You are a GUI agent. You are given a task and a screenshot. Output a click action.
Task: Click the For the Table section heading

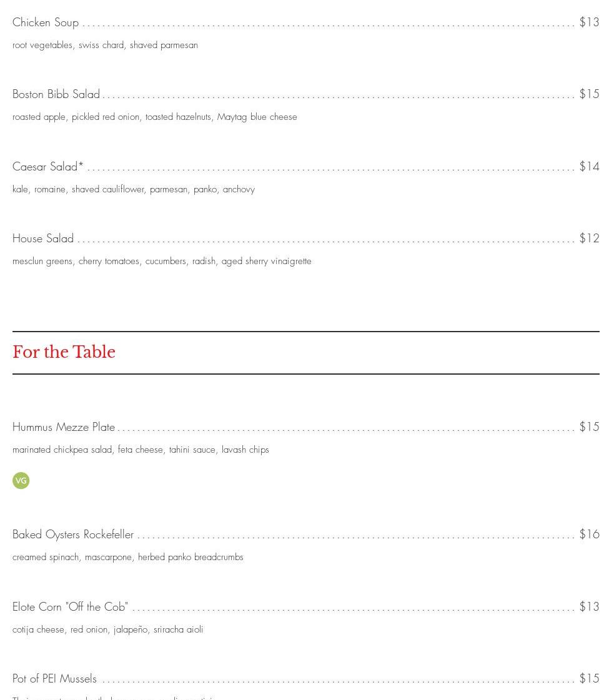coord(64,352)
